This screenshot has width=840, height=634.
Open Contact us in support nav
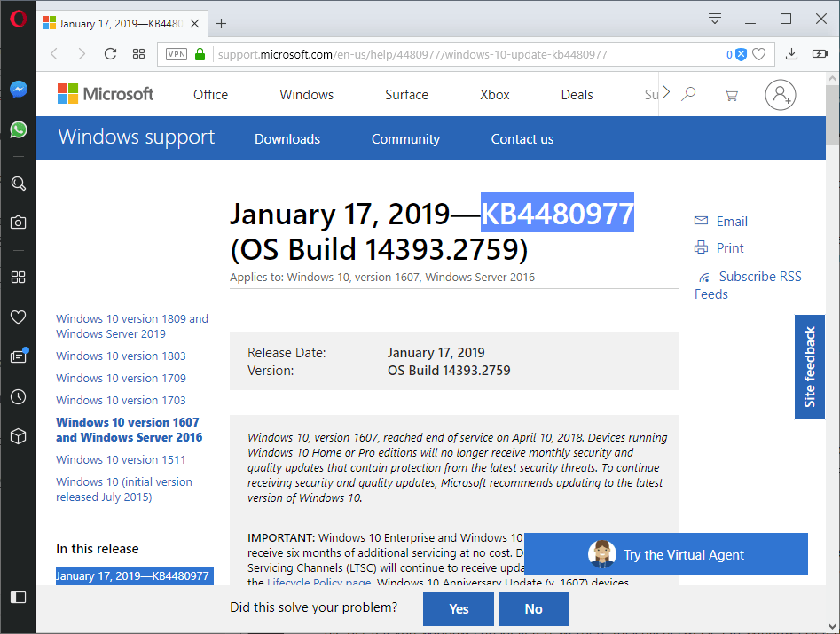[x=522, y=139]
